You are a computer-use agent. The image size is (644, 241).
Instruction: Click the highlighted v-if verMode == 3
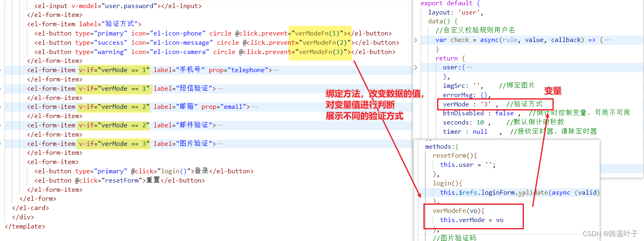click(114, 144)
